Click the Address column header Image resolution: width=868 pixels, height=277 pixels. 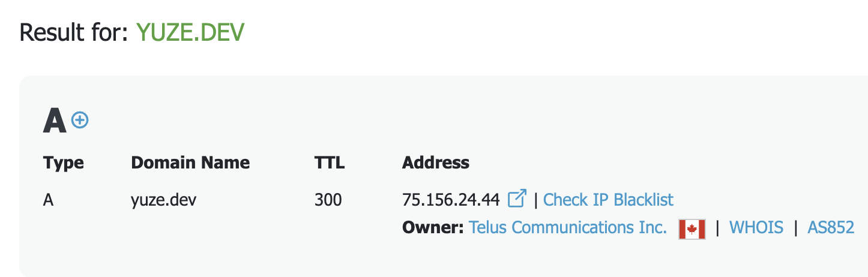point(436,162)
